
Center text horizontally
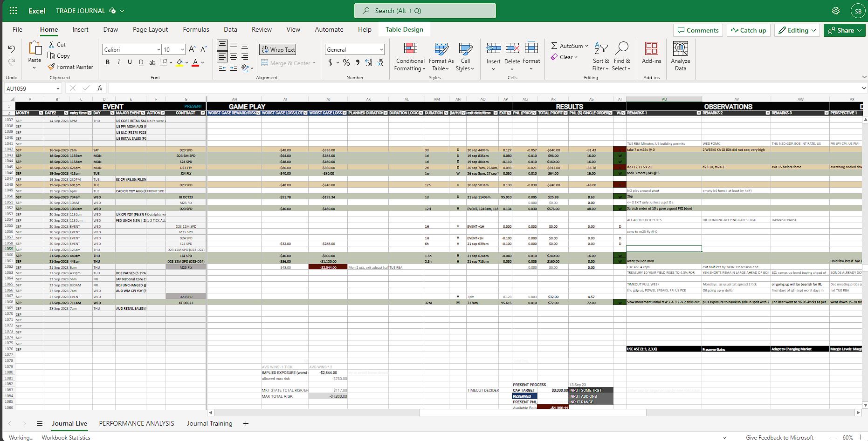click(x=234, y=57)
